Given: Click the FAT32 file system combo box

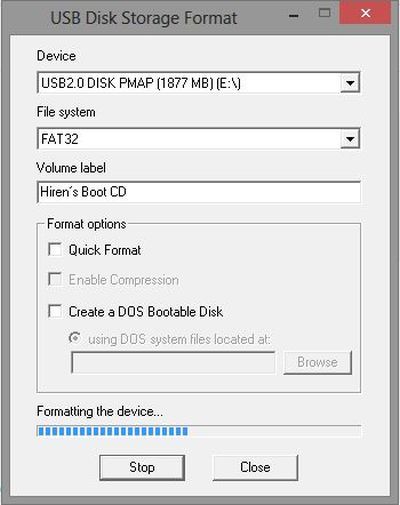Looking at the screenshot, I should tap(199, 139).
